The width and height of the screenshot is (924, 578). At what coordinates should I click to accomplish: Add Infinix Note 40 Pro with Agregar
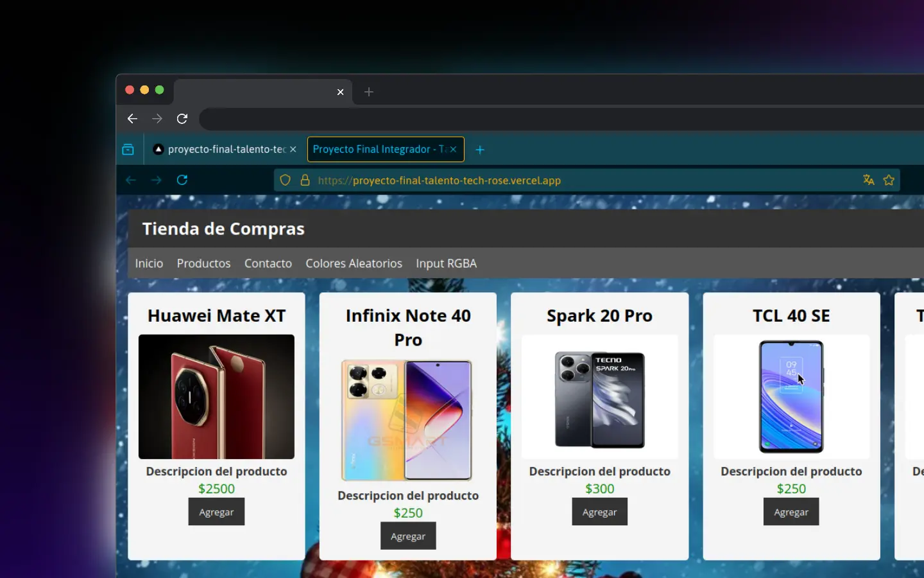408,536
